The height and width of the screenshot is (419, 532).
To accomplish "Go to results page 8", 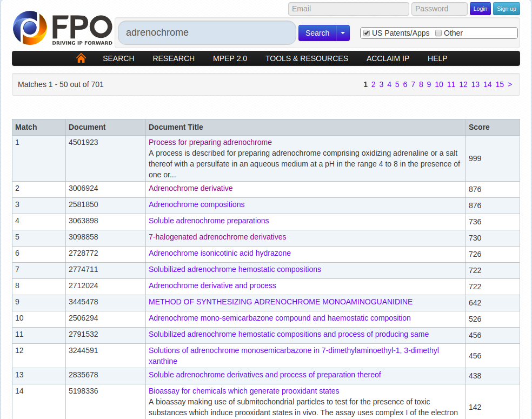I will (x=421, y=84).
